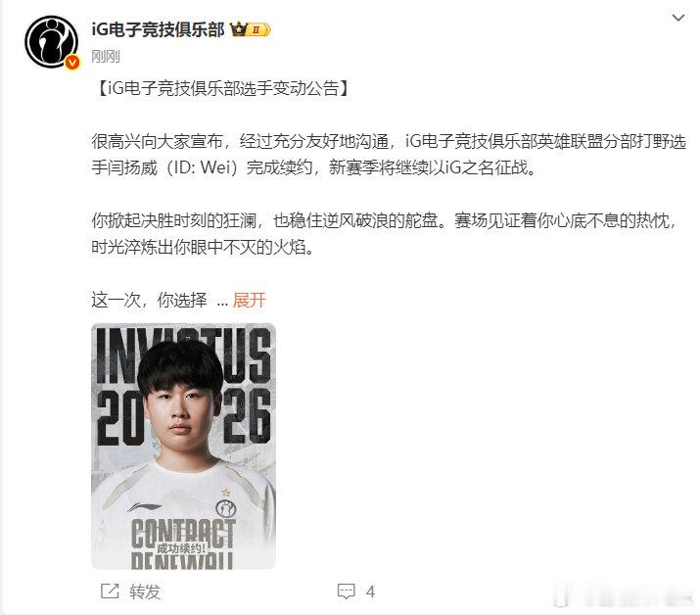Click the level II tag beside crown
The width and height of the screenshot is (700, 615).
[259, 30]
